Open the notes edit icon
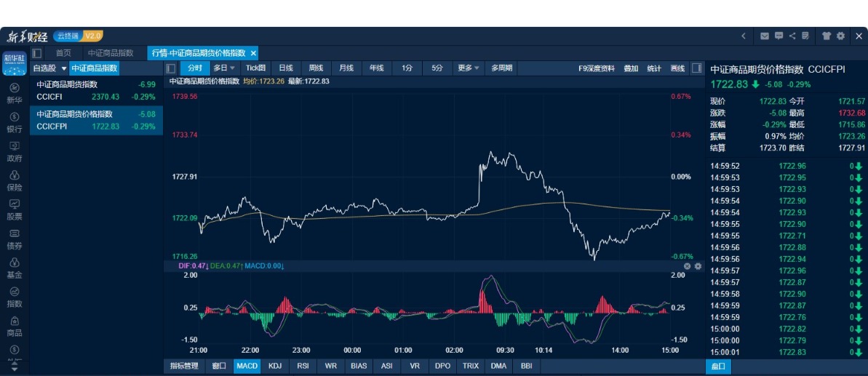This screenshot has width=868, height=376. point(805,36)
